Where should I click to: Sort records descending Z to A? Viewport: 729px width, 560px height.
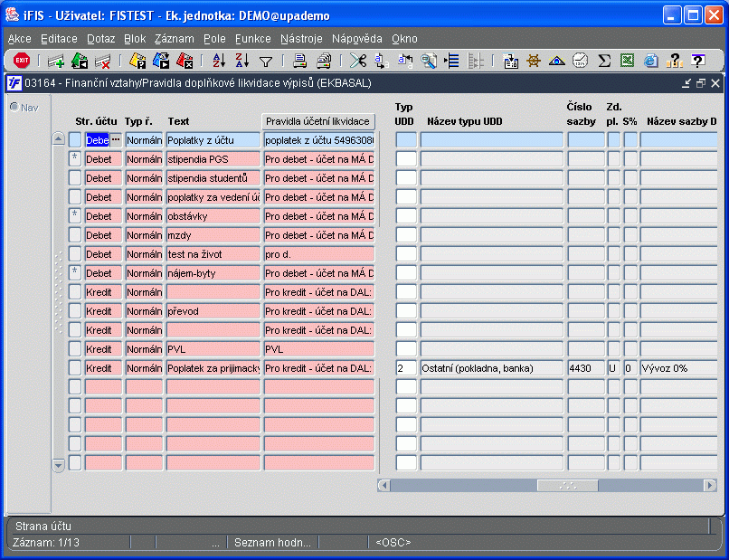coord(242,61)
